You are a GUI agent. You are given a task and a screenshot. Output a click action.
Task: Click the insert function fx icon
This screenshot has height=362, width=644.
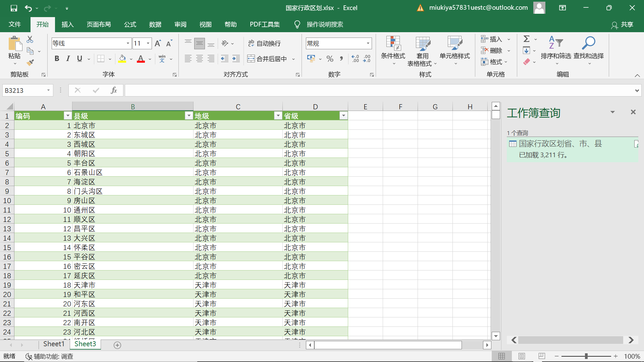point(114,90)
